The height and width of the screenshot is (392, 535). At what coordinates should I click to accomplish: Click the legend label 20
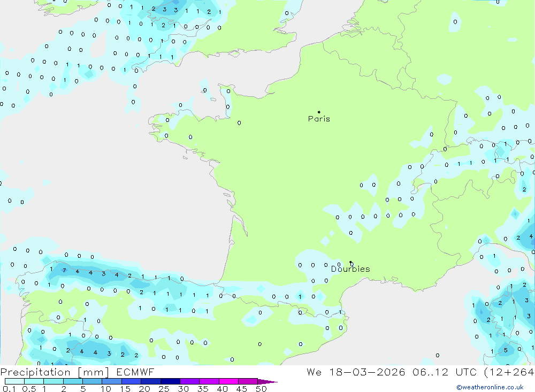click(144, 389)
